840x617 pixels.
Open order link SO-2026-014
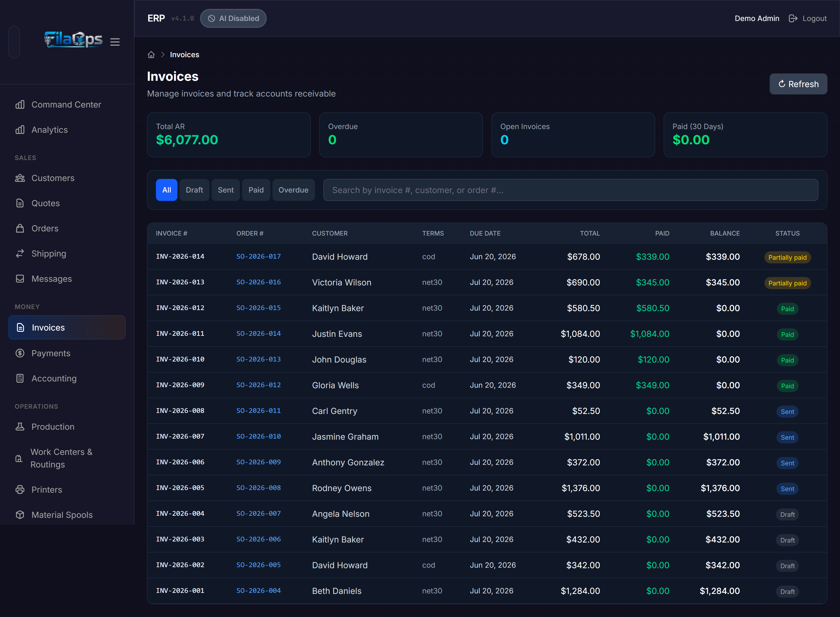[258, 333]
